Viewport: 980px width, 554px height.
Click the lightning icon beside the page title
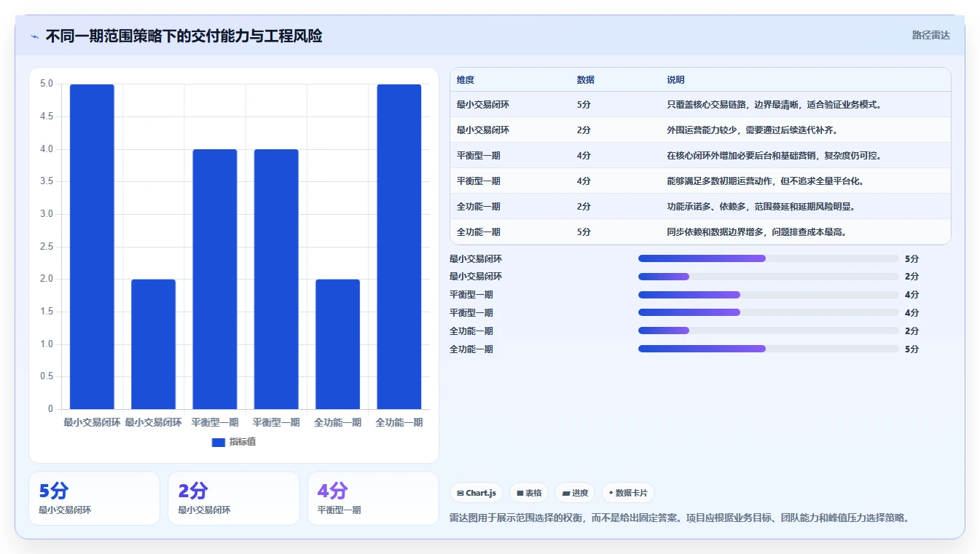coord(35,36)
